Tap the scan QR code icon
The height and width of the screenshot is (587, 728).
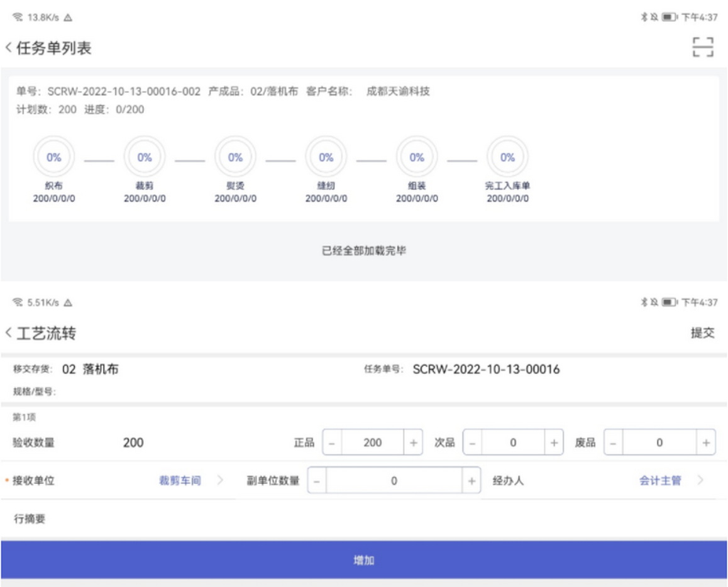coord(703,48)
